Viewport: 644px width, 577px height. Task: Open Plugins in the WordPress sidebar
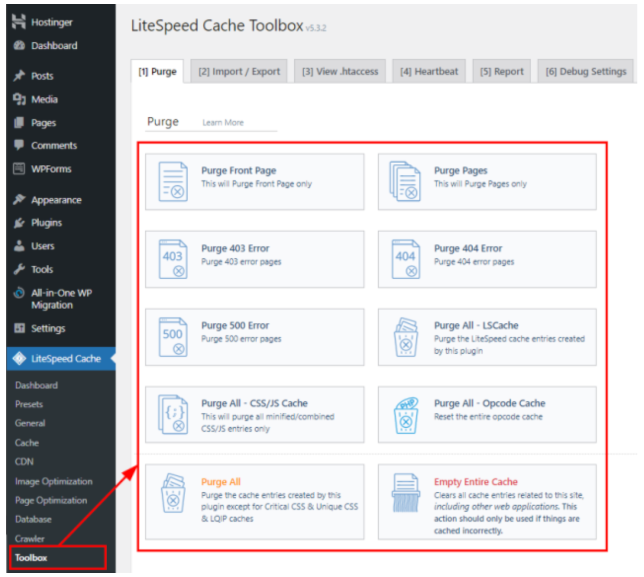pyautogui.click(x=46, y=223)
